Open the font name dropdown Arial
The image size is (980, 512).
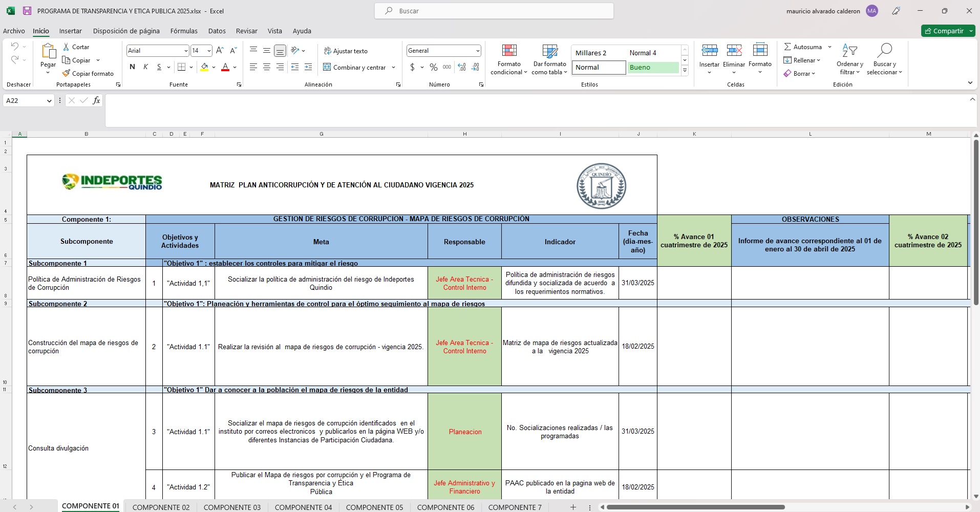point(186,50)
